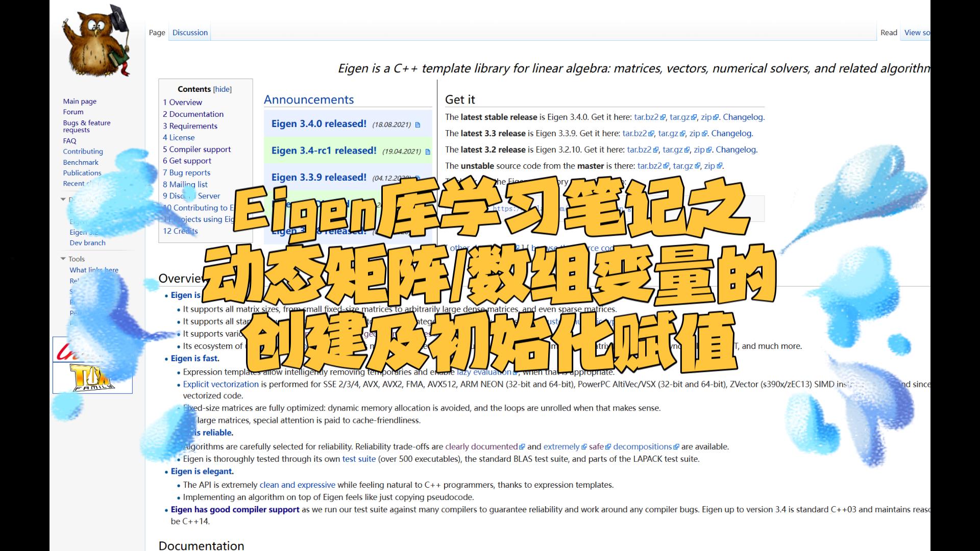Open the Explicit vectorization link
980x551 pixels.
[221, 385]
